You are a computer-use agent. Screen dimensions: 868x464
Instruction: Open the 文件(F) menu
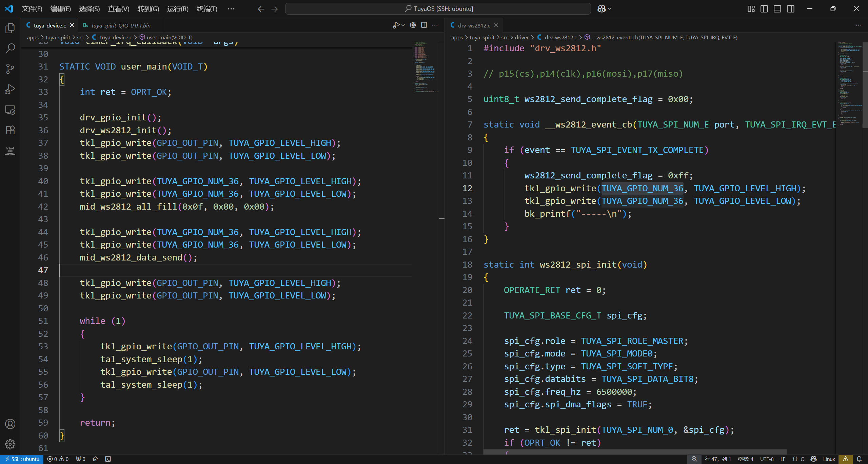coord(32,9)
